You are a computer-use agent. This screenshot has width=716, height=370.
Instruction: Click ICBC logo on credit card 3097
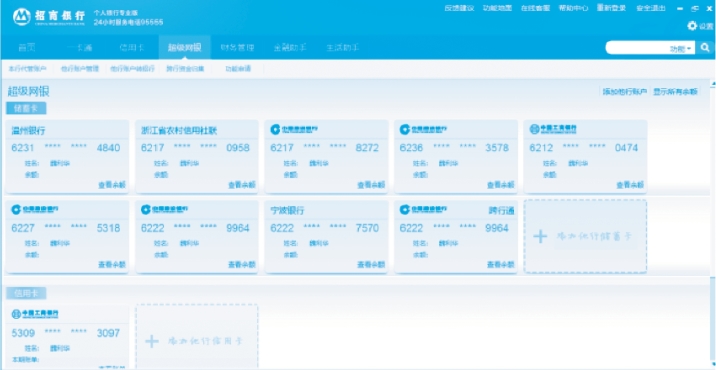(x=35, y=314)
